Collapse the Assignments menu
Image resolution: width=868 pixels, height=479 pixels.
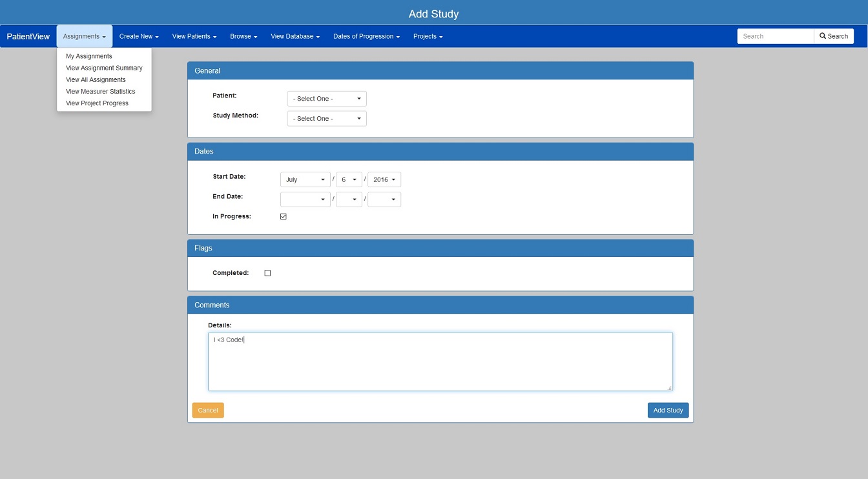click(85, 37)
